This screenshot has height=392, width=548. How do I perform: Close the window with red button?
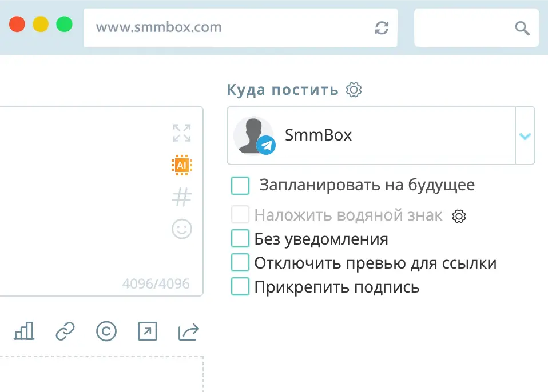[17, 25]
